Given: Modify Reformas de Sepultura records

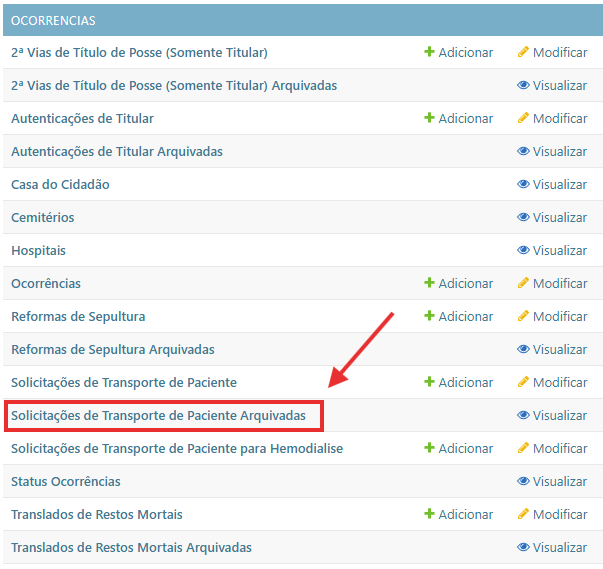Looking at the screenshot, I should [x=552, y=316].
